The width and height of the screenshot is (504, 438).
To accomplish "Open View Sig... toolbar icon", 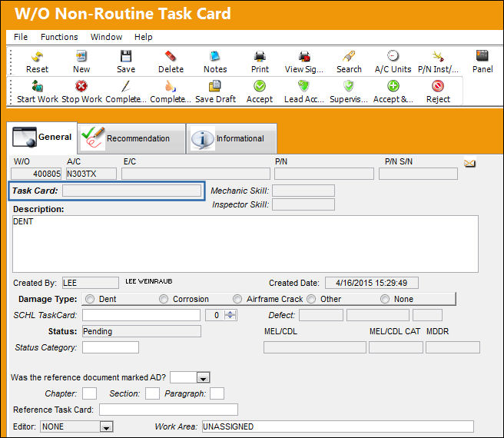I will (x=304, y=56).
